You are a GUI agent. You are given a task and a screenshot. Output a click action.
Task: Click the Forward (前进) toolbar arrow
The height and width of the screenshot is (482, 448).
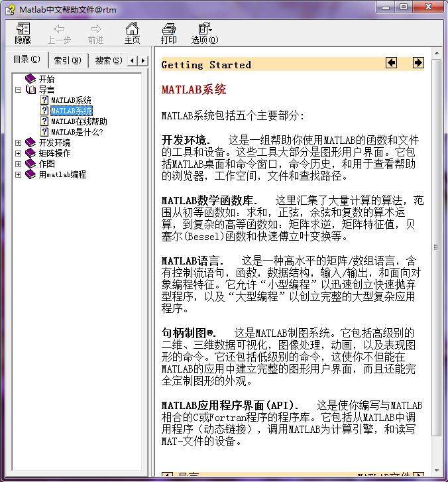[x=96, y=33]
